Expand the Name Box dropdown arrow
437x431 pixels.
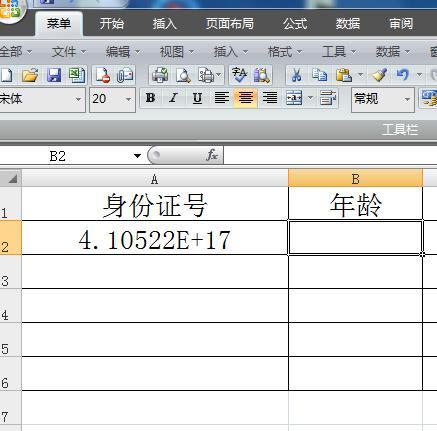(x=137, y=156)
